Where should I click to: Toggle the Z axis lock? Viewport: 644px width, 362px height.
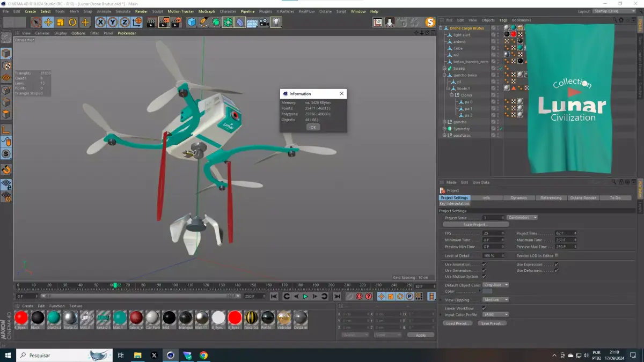pyautogui.click(x=125, y=22)
